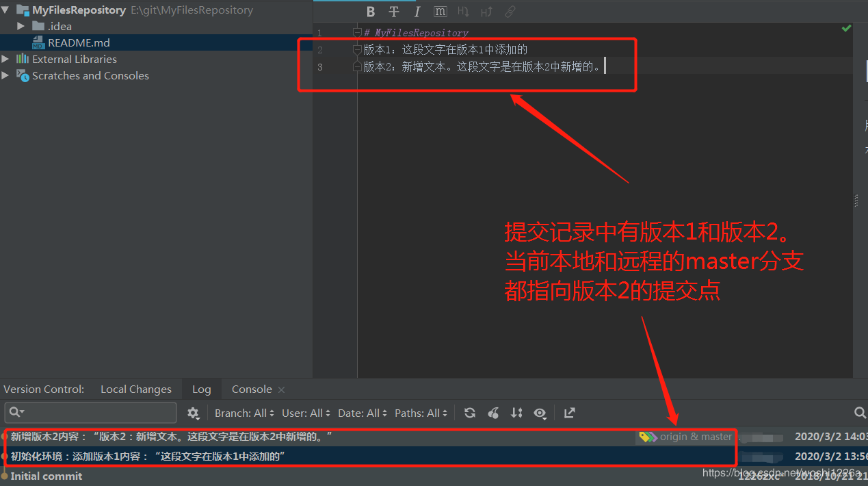Image resolution: width=868 pixels, height=486 pixels.
Task: Apply strikethrough formatting to selected text
Action: tap(394, 12)
